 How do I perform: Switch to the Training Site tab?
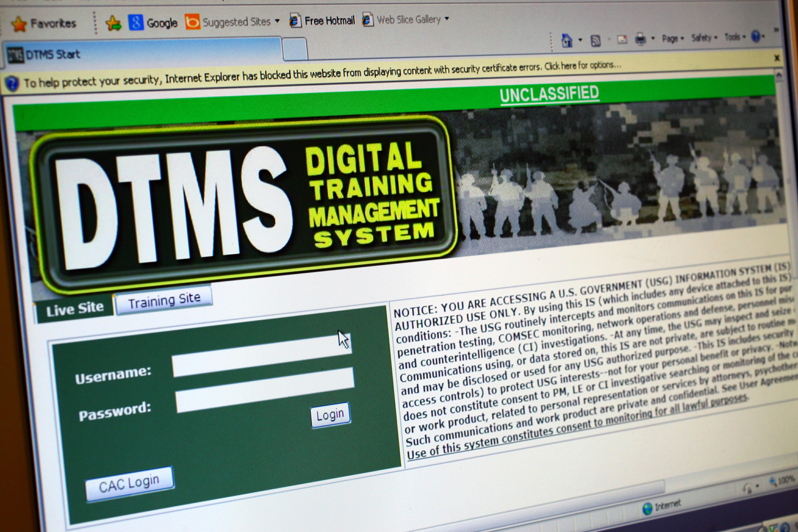(x=164, y=300)
